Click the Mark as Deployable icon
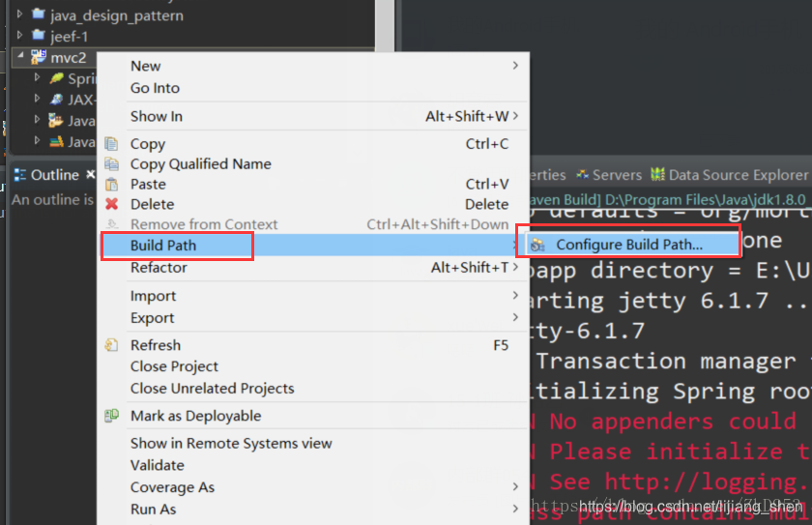The width and height of the screenshot is (812, 525). 111,415
